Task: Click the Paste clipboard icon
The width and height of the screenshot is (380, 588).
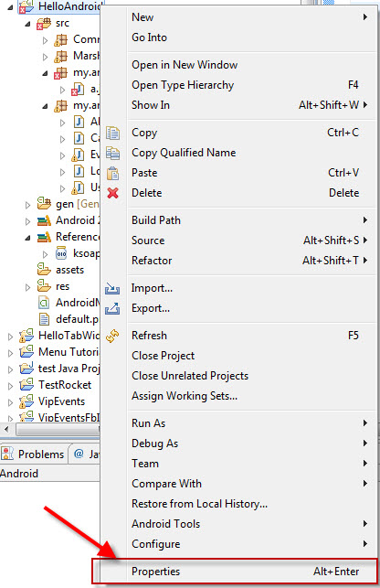Action: 112,173
